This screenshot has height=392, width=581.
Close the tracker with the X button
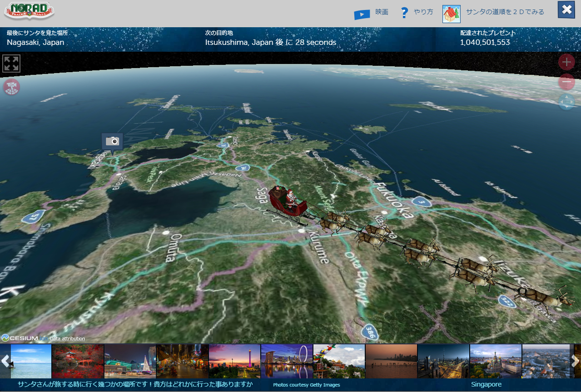point(566,10)
